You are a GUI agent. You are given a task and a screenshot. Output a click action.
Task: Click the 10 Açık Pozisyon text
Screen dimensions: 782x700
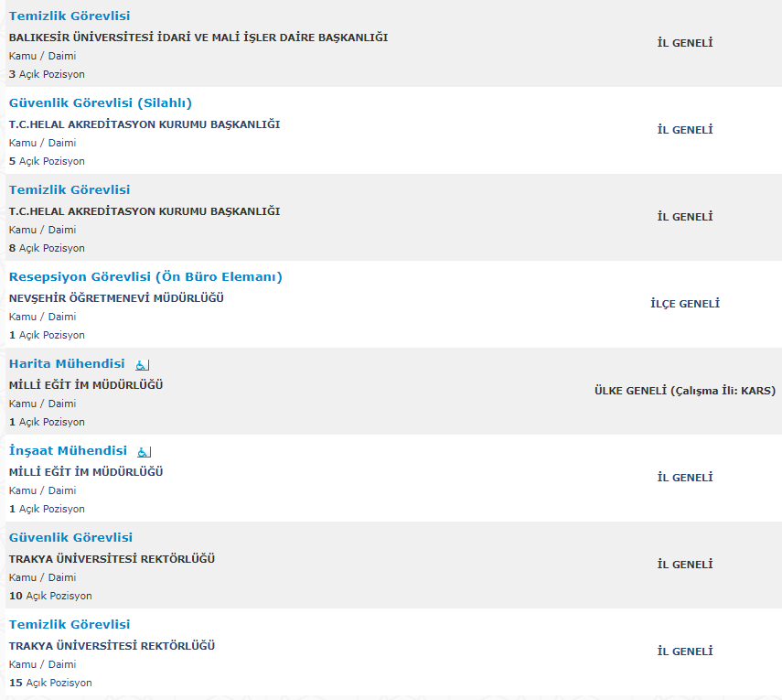(50, 596)
